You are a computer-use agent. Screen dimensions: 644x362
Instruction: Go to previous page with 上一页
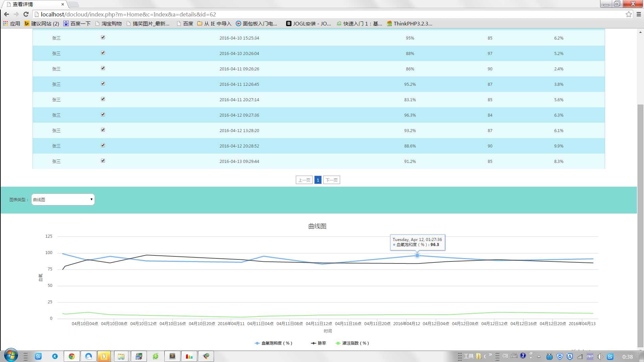point(304,180)
